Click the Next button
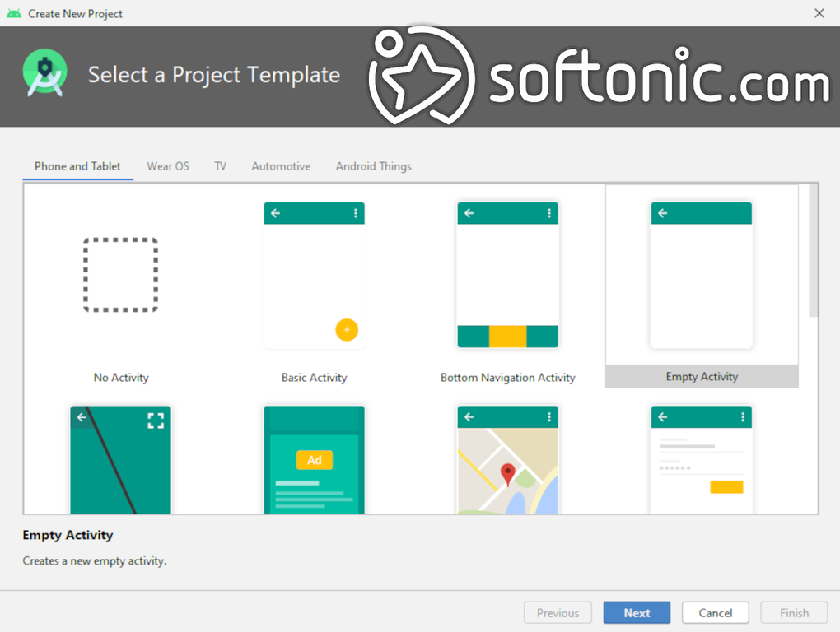Viewport: 840px width, 632px height. [x=637, y=613]
